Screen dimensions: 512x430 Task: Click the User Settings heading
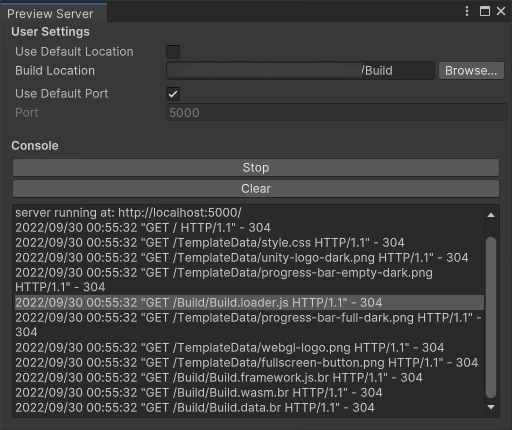coord(50,32)
